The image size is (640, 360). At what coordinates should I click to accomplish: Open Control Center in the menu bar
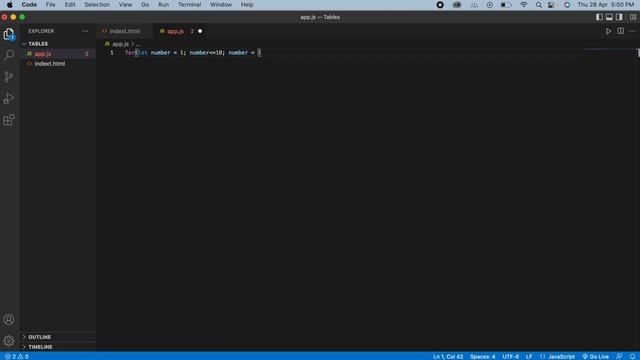pos(551,5)
